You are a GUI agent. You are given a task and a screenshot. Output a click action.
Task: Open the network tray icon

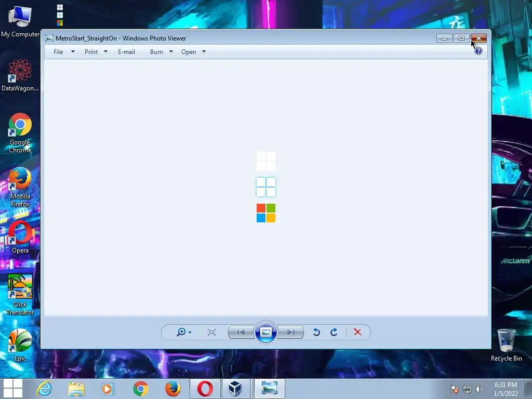point(467,389)
